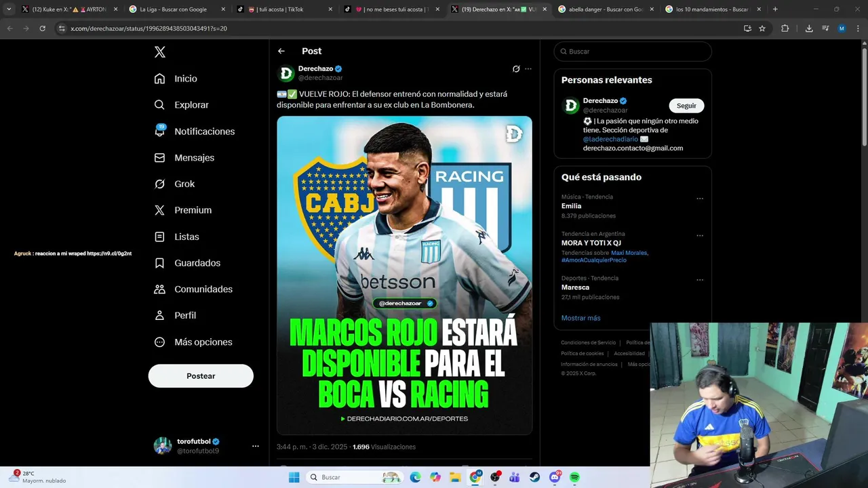Click the browser address bar URL
Viewport: 868px width, 488px height.
(149, 28)
